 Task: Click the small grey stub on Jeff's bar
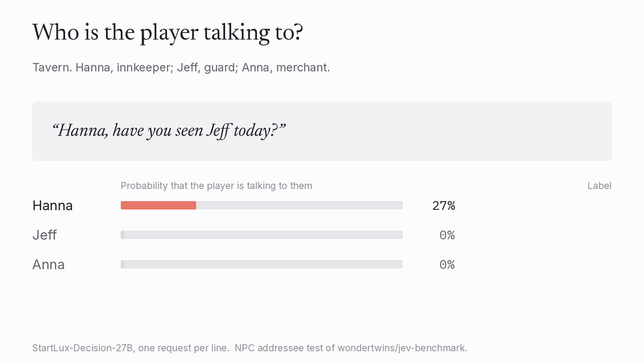122,235
